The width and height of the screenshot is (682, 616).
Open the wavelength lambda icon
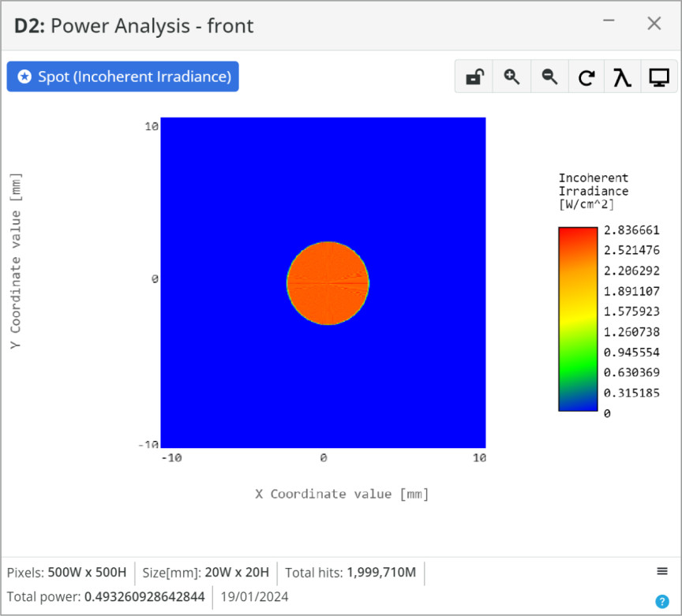click(622, 77)
